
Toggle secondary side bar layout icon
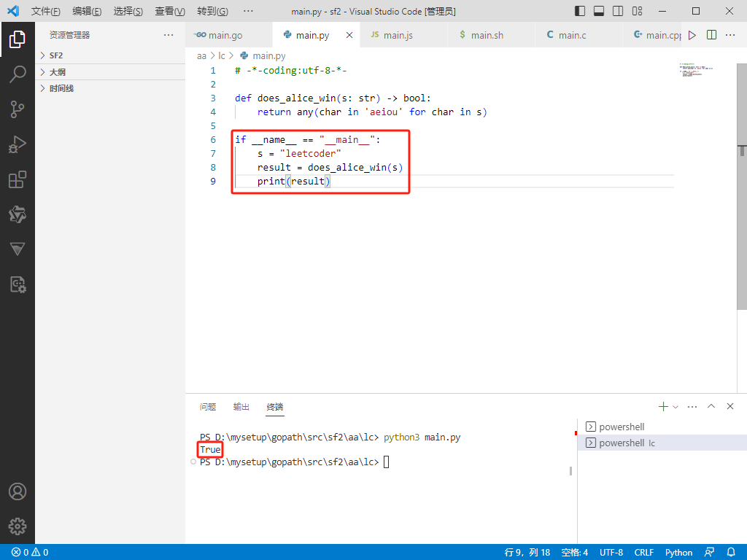(618, 11)
